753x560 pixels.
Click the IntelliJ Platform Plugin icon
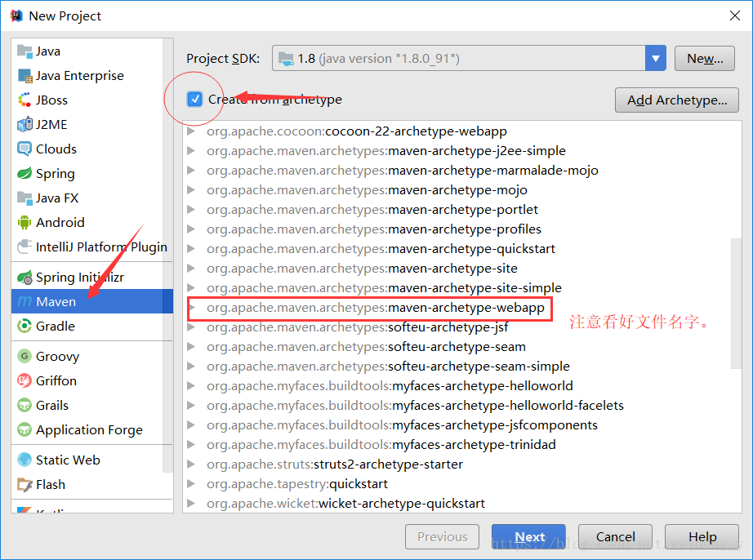pos(25,247)
